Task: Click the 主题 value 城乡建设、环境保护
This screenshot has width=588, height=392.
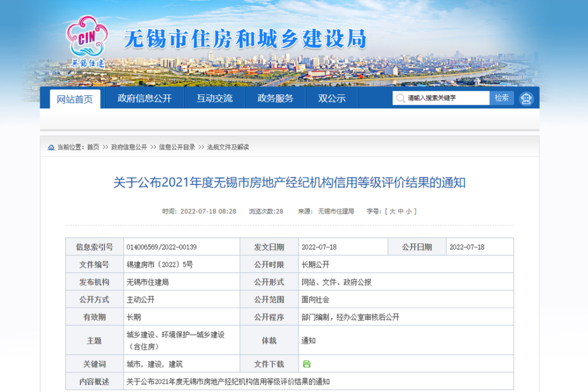Action: pyautogui.click(x=175, y=341)
